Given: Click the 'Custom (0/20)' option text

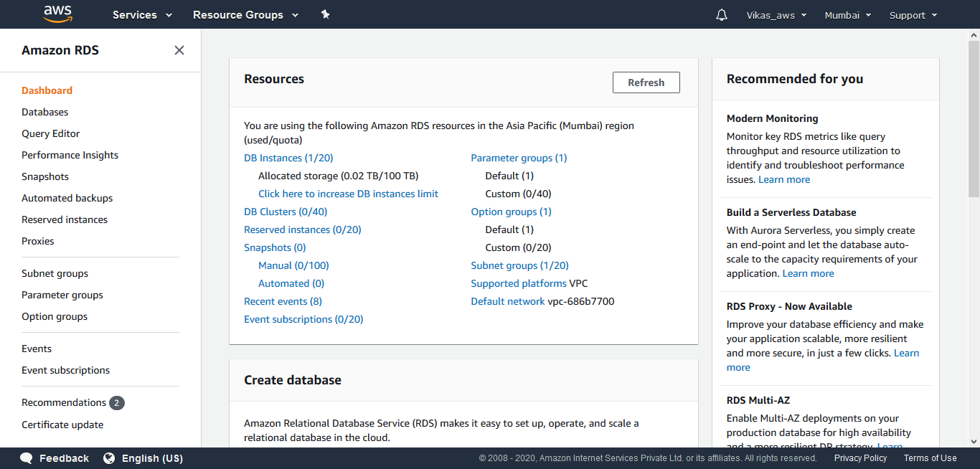Looking at the screenshot, I should pos(518,247).
